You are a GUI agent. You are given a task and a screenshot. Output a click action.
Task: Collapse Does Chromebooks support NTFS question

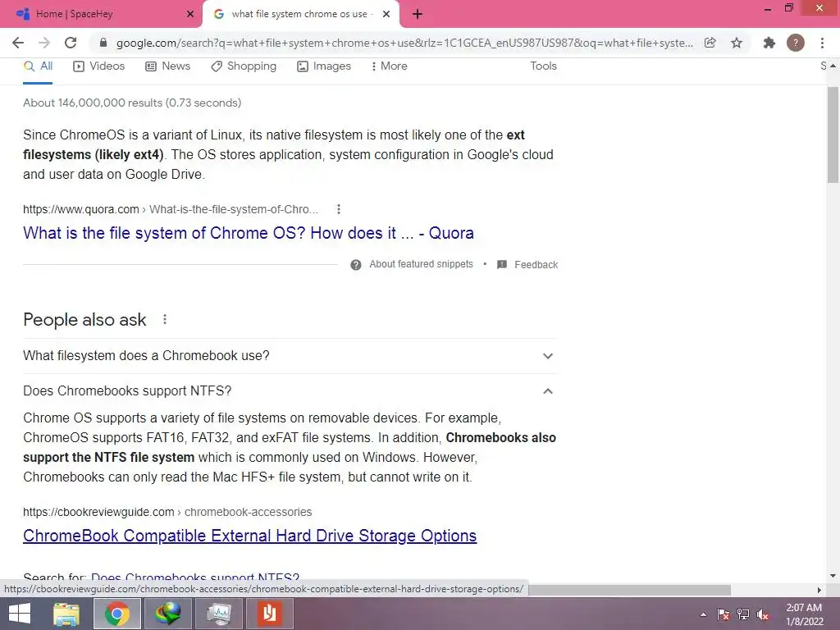(547, 391)
